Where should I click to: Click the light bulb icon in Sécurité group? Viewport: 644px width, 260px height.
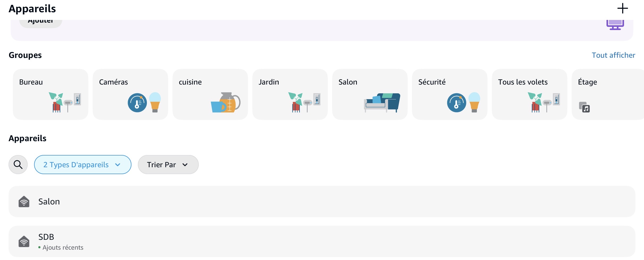[x=474, y=102]
